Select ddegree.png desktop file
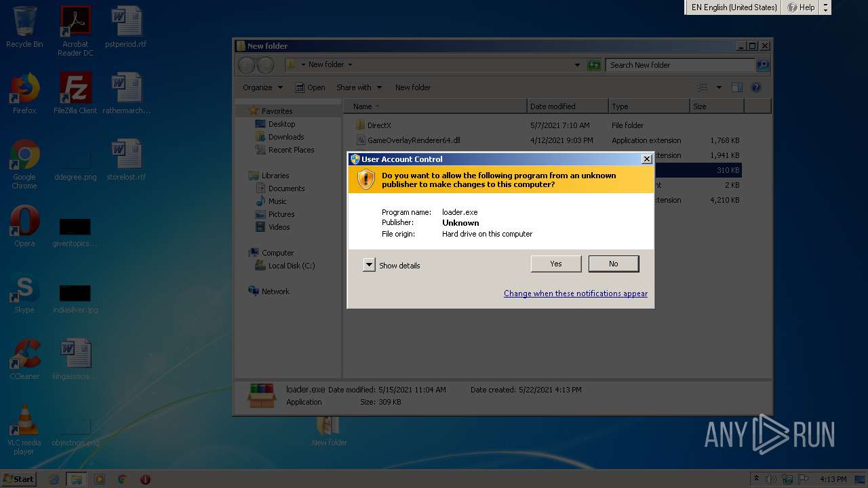Viewport: 868px width, 488px height. 75,166
